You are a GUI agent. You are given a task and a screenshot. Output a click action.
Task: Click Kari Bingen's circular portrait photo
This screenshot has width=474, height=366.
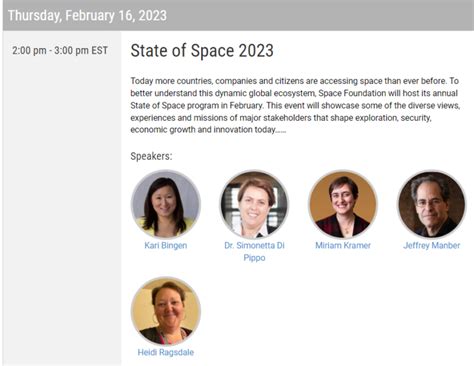(166, 204)
